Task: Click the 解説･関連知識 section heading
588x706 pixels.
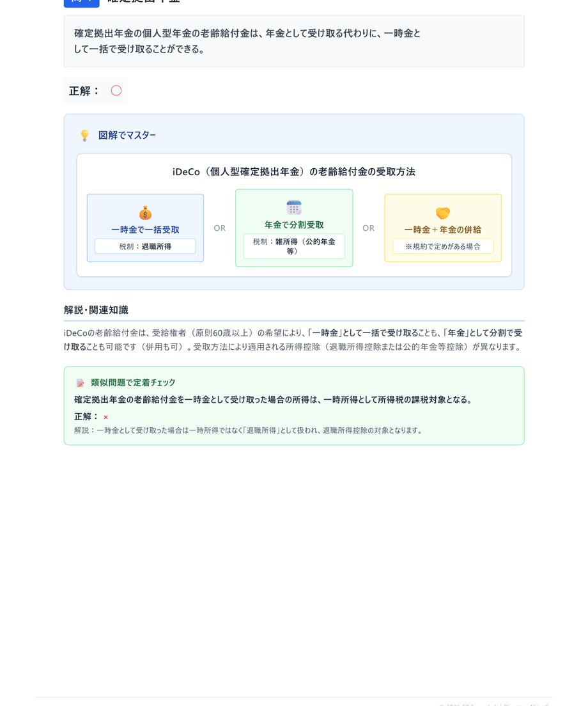Action: 96,310
